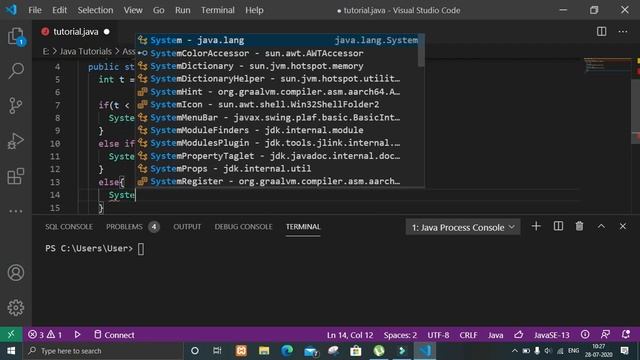
Task: Change language mode via Java indicator
Action: [x=496, y=335]
